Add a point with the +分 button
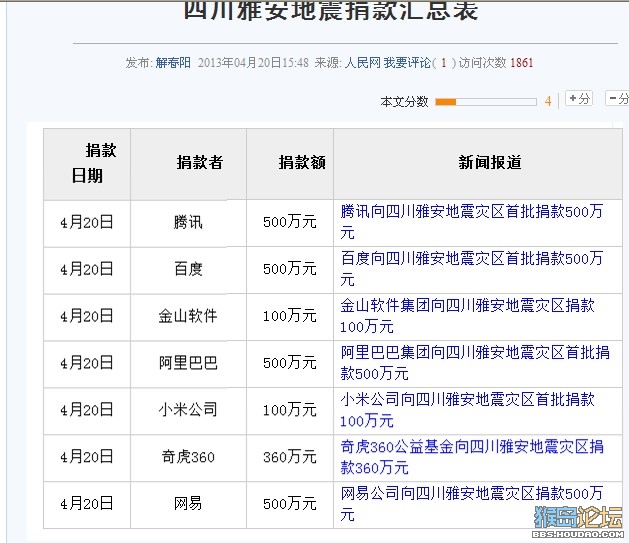The image size is (629, 543). [x=579, y=98]
